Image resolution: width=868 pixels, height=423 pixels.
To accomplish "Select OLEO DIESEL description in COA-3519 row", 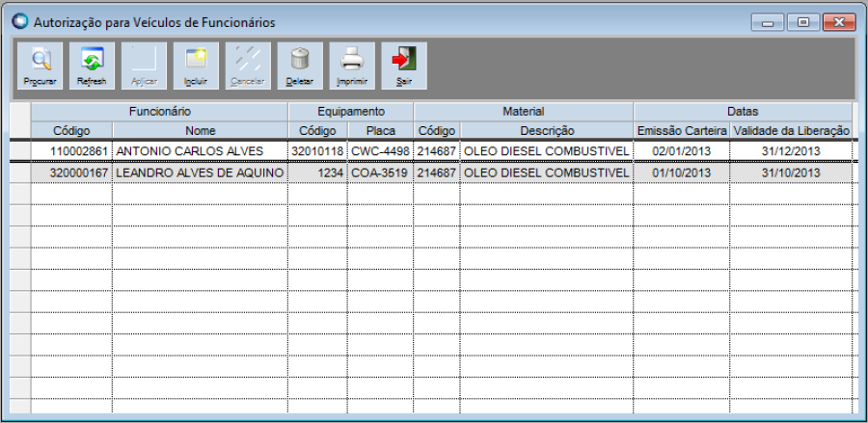I will pos(547,173).
